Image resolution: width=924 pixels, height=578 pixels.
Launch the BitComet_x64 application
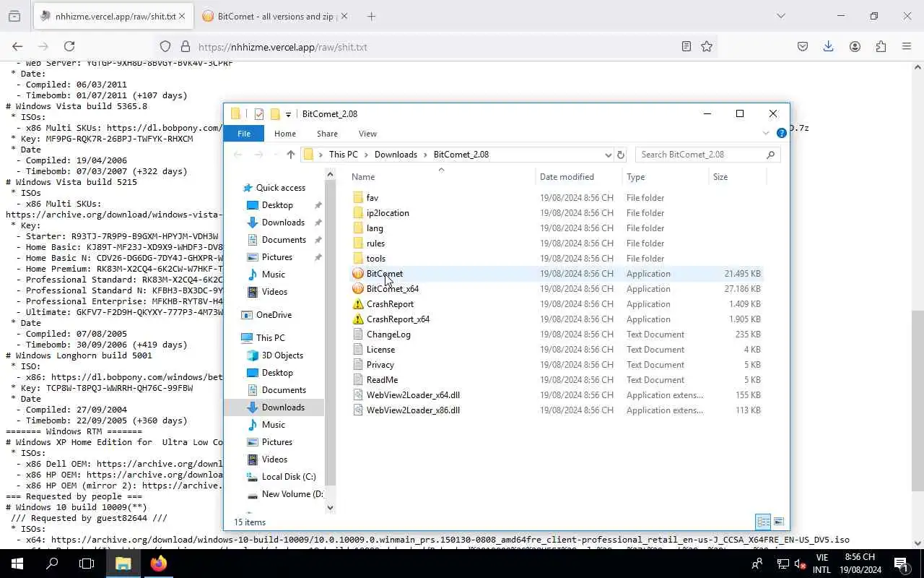coord(392,289)
